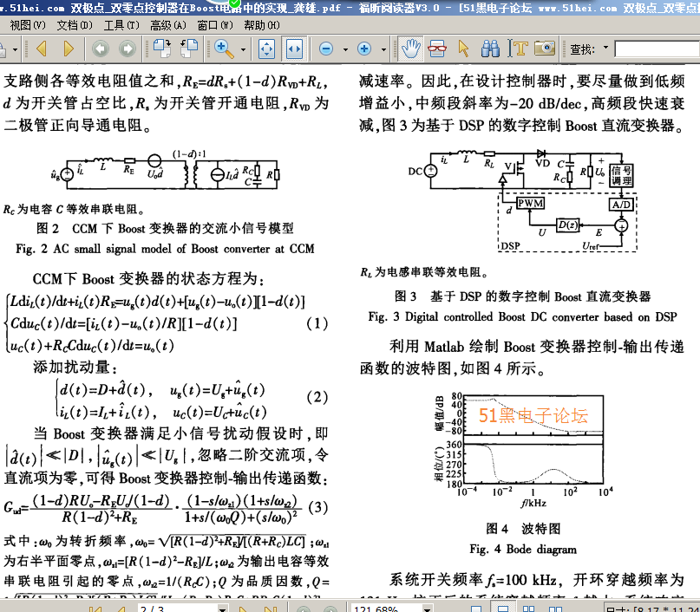
Task: Click the A/D block in Fig. 3
Action: point(621,205)
